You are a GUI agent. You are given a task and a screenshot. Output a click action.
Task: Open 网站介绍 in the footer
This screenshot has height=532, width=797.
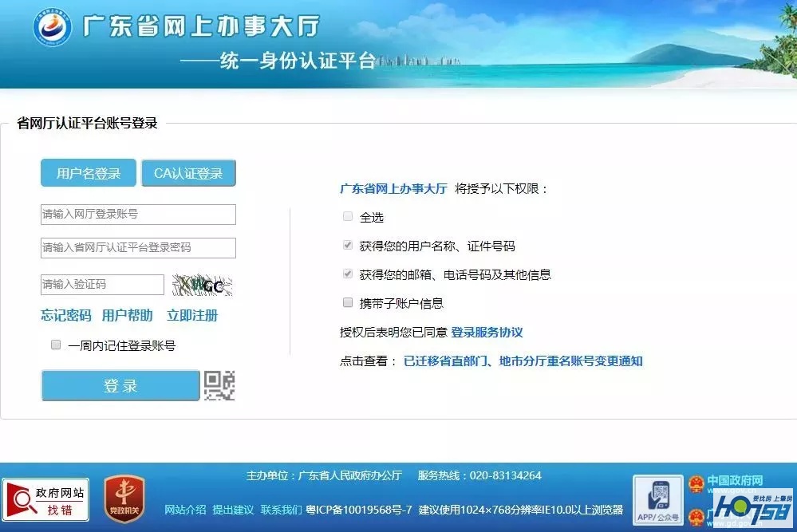185,510
